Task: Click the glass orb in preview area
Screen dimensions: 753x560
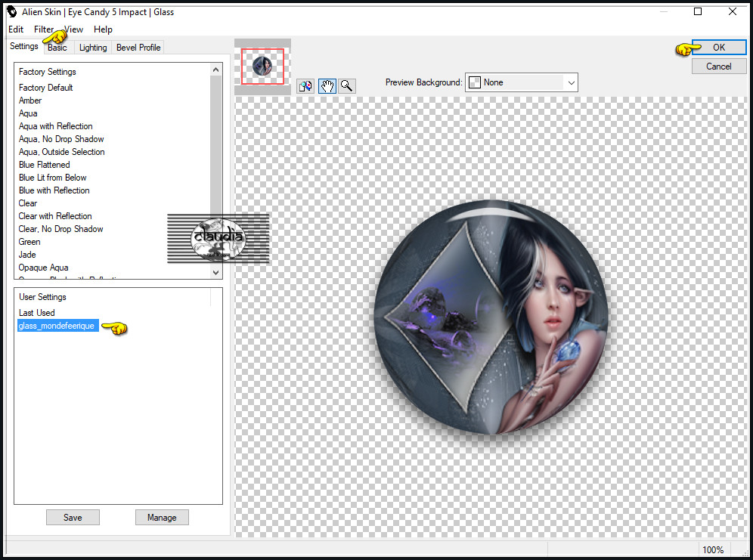Action: (x=491, y=317)
